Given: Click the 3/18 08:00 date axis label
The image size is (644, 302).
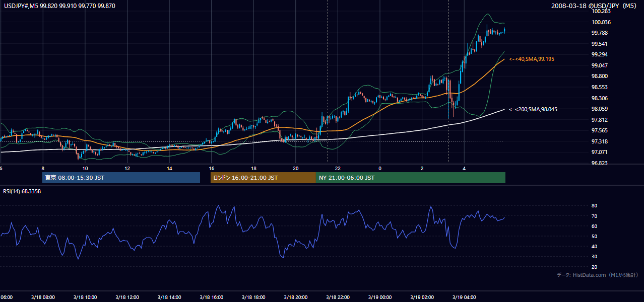Looking at the screenshot, I should point(42,297).
